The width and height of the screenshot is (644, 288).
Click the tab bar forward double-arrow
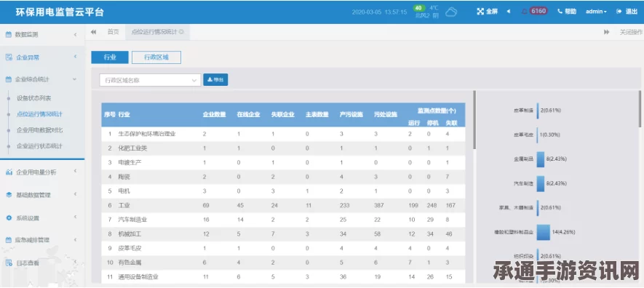(x=607, y=32)
